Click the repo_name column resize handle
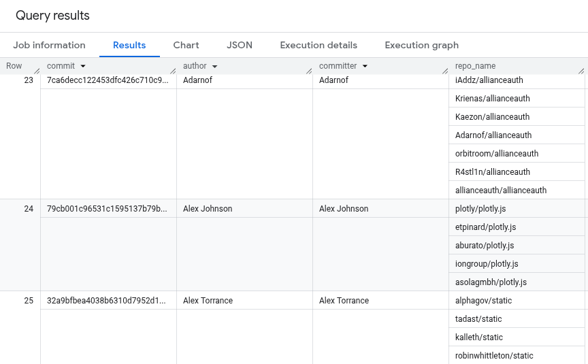 pos(581,70)
